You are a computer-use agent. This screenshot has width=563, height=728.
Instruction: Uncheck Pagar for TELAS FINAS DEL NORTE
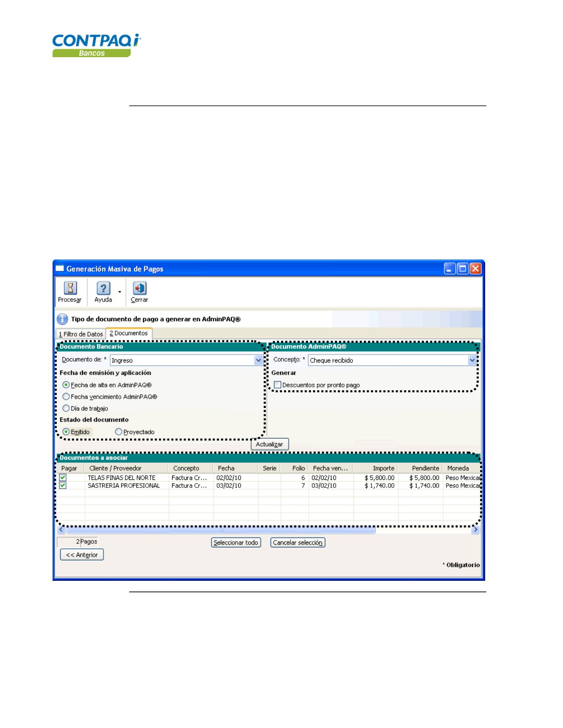click(x=63, y=477)
